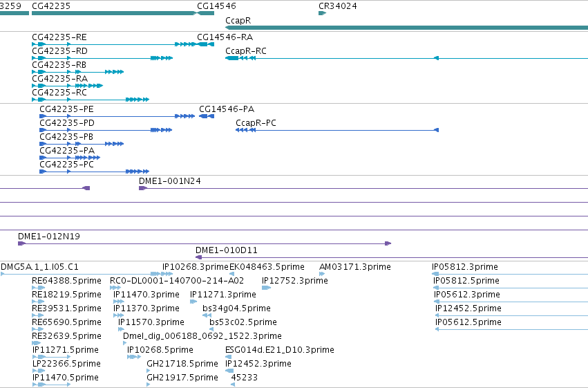Viewport: 588px width, 388px height.
Task: Select EST RC0-DL0001-140700-214-A02
Action: [x=177, y=281]
